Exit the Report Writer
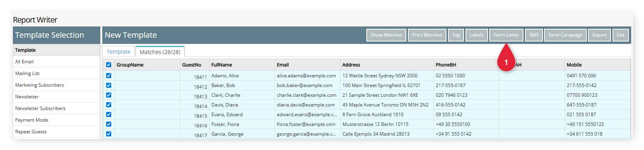 [x=621, y=35]
